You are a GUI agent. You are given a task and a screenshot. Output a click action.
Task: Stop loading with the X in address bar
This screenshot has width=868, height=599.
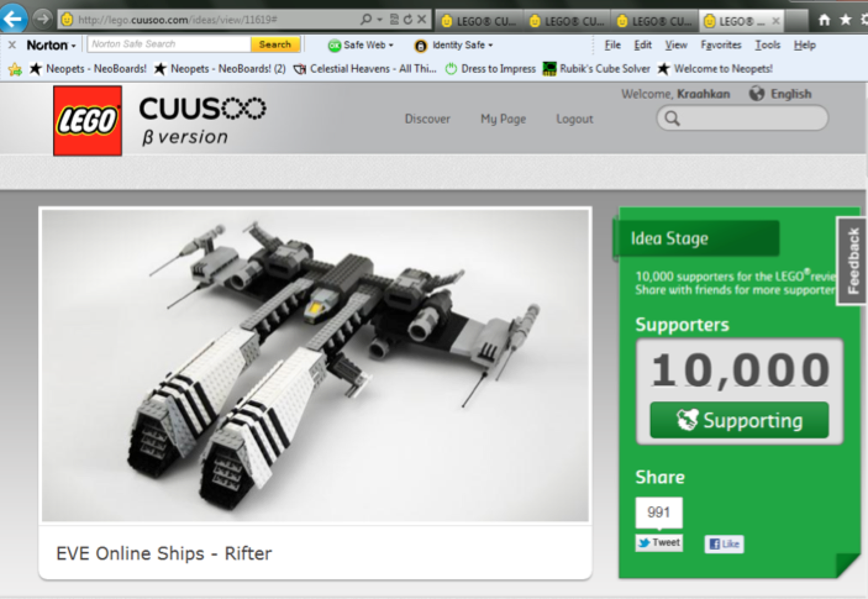[x=422, y=20]
